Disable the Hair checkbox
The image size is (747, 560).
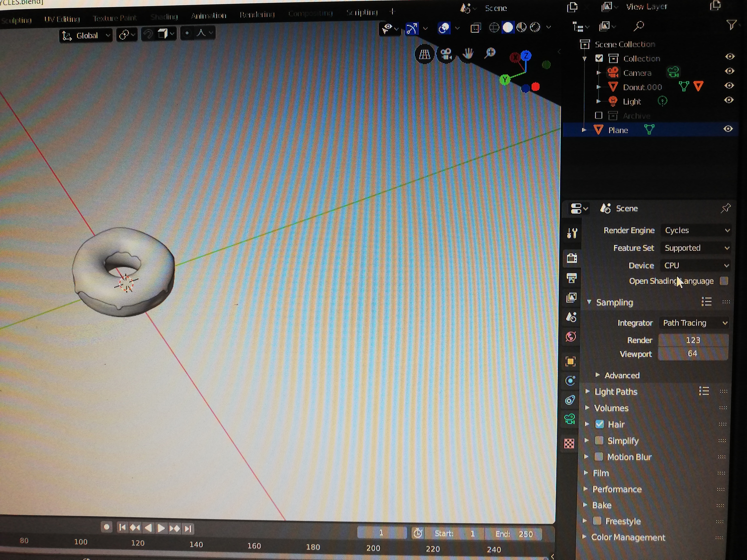(x=599, y=424)
